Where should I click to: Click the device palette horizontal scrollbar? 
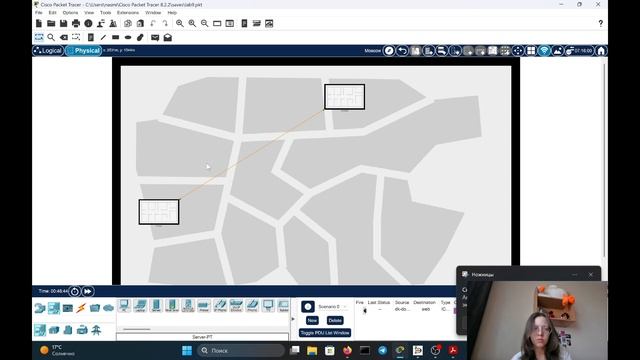(x=137, y=329)
